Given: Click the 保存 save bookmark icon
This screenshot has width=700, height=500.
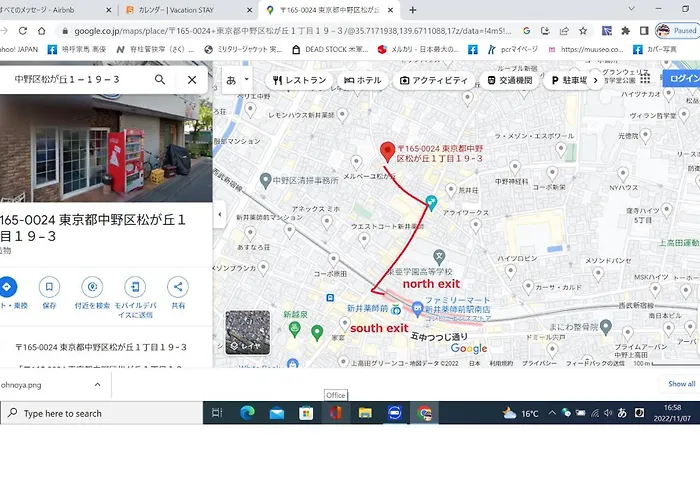Looking at the screenshot, I should (x=49, y=287).
